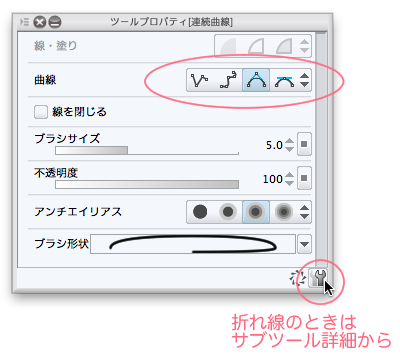Select the cubic Bezier curve mode icon

(x=284, y=80)
